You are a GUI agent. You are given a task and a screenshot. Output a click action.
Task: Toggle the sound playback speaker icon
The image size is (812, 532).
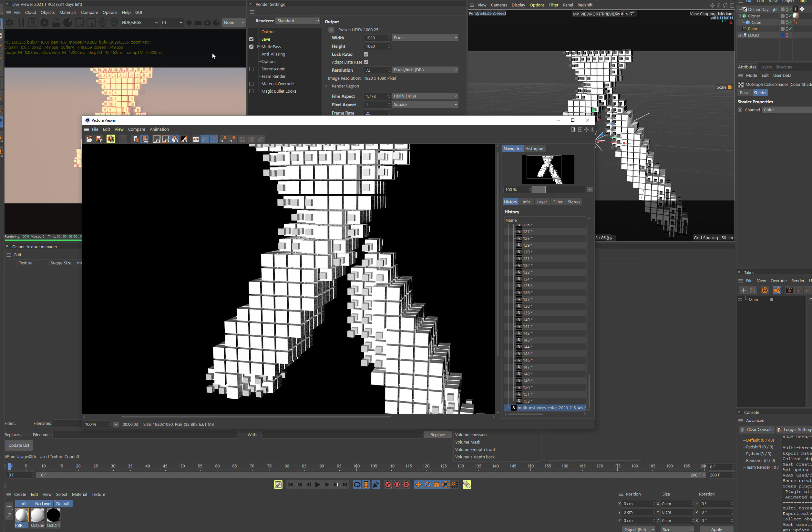[375, 485]
